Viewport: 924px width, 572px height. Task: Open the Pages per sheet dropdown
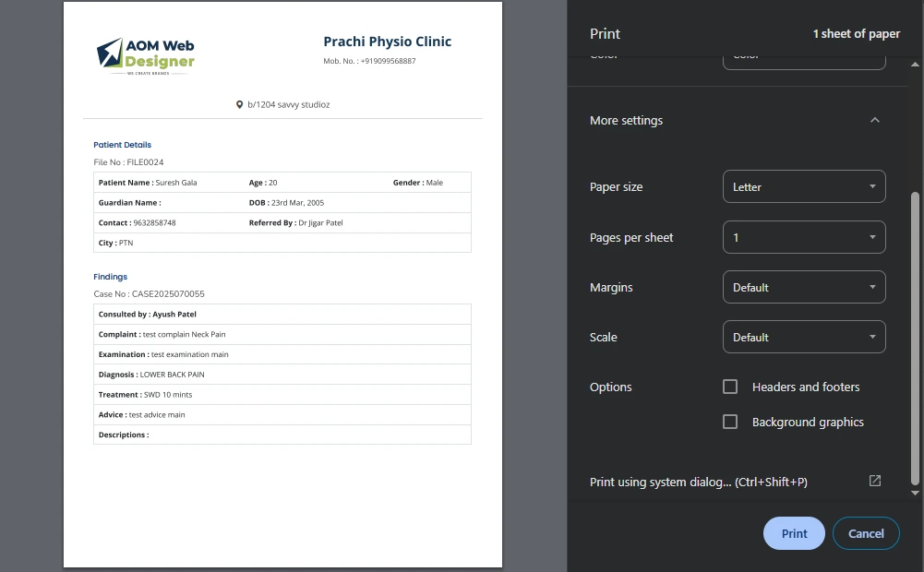(803, 237)
